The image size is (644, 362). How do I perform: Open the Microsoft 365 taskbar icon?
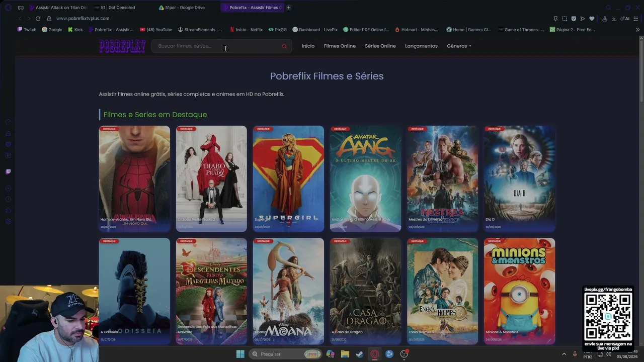pyautogui.click(x=331, y=354)
